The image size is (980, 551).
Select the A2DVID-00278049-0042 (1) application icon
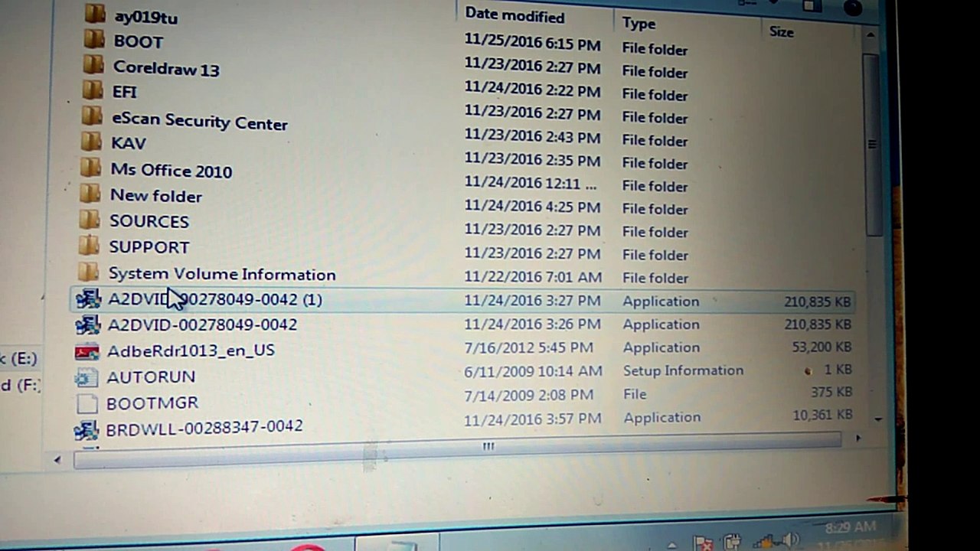click(x=88, y=299)
